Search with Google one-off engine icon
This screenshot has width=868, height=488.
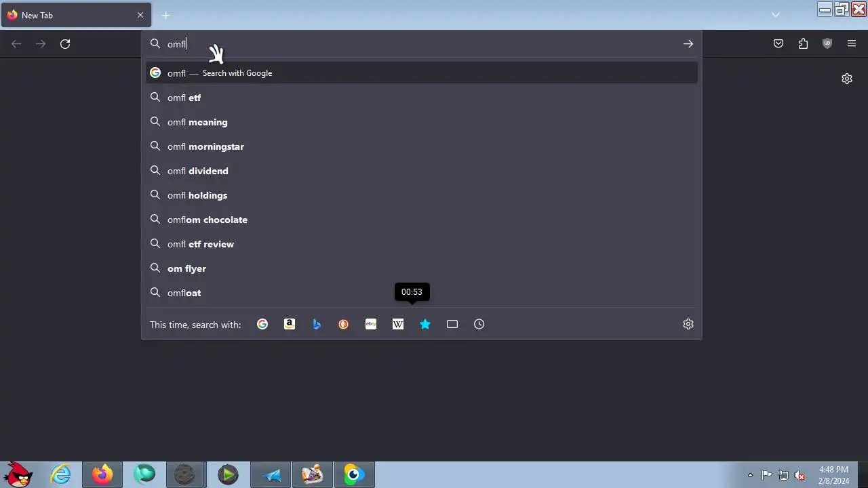pyautogui.click(x=262, y=324)
